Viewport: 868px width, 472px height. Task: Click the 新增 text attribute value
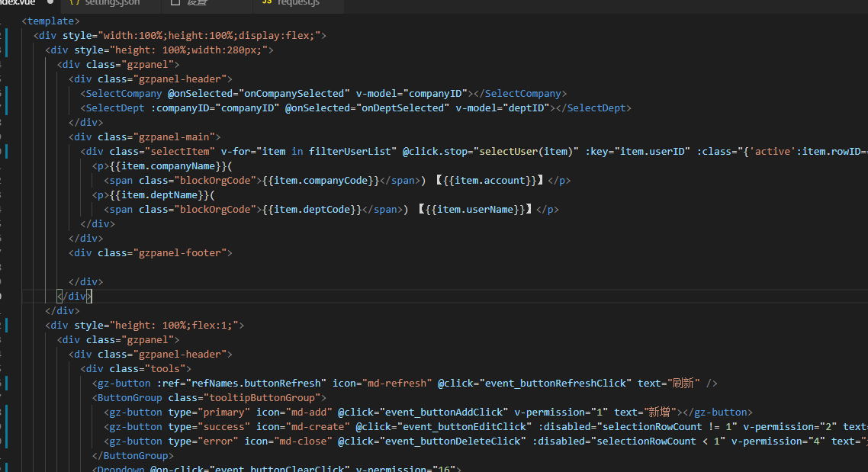(x=659, y=413)
